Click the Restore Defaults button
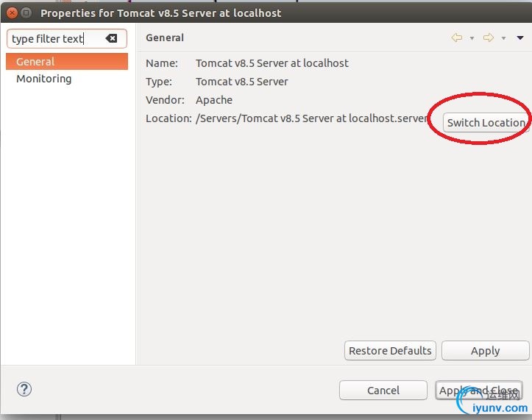Image resolution: width=532 pixels, height=420 pixels. 390,350
